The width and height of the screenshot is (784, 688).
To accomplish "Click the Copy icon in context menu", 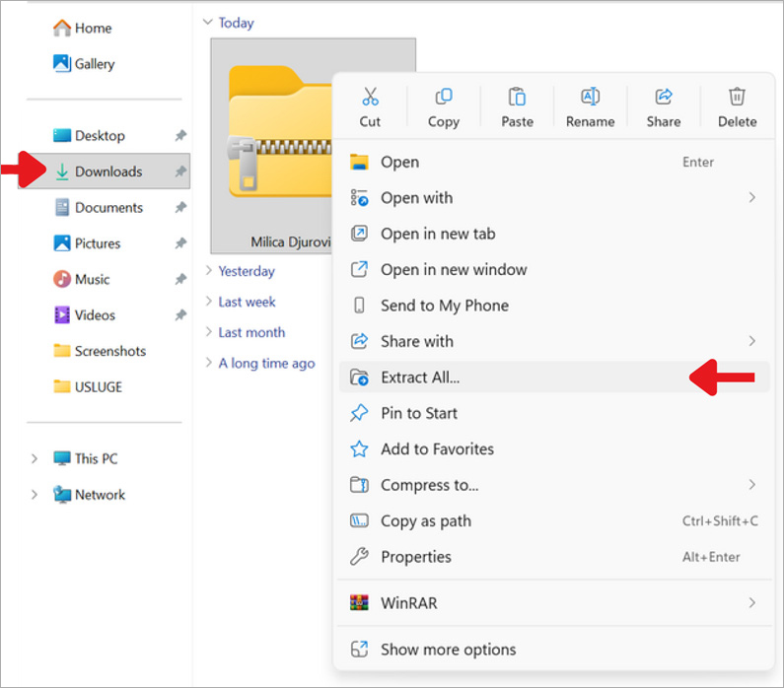I will click(444, 97).
